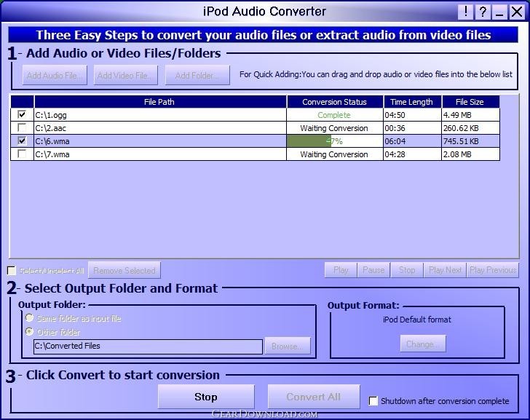
Task: Select the C:\1.ogg file path row
Action: (x=160, y=115)
